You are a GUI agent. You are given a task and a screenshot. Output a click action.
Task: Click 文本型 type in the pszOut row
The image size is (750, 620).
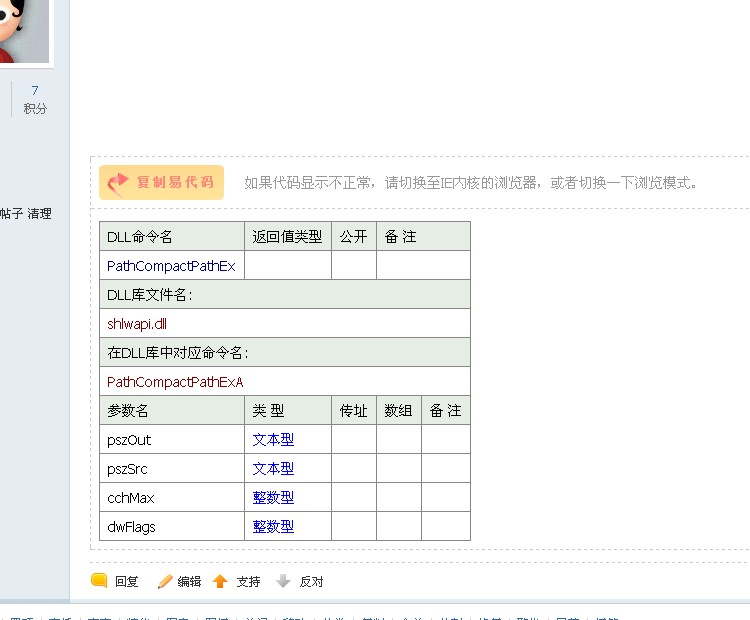[273, 440]
